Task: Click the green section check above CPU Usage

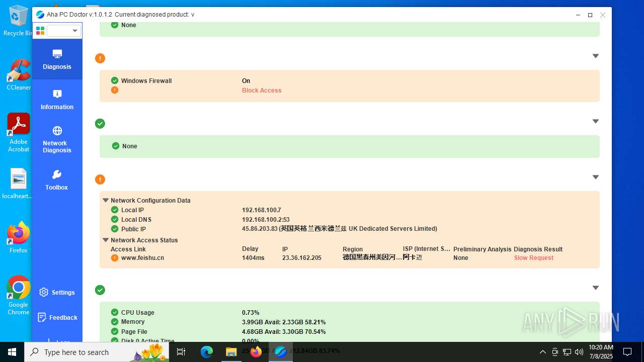Action: 100,290
